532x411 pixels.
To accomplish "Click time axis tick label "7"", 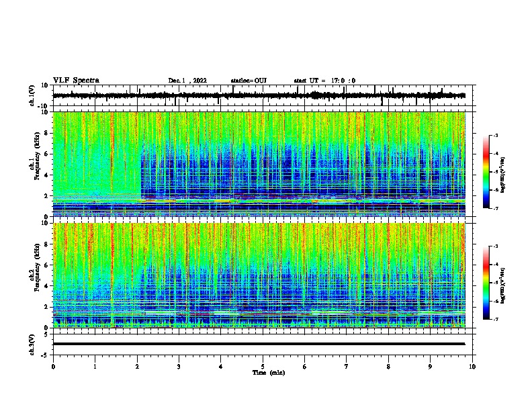I will click(347, 367).
